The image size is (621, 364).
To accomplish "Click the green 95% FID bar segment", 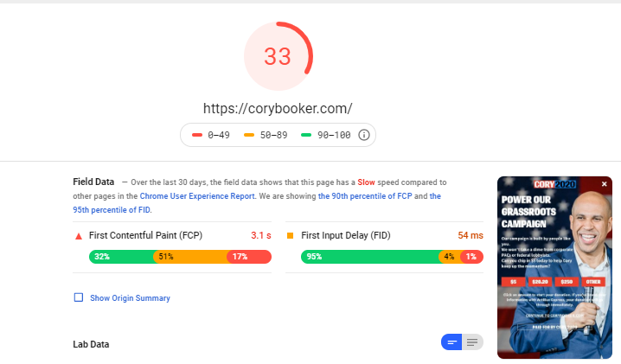I will click(370, 257).
